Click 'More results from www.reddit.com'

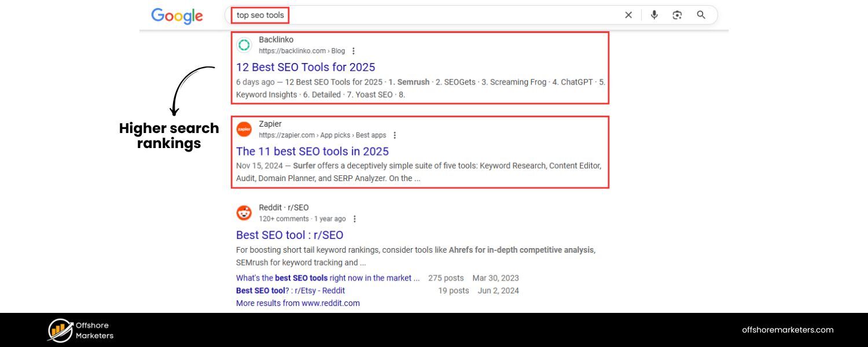[x=298, y=302]
